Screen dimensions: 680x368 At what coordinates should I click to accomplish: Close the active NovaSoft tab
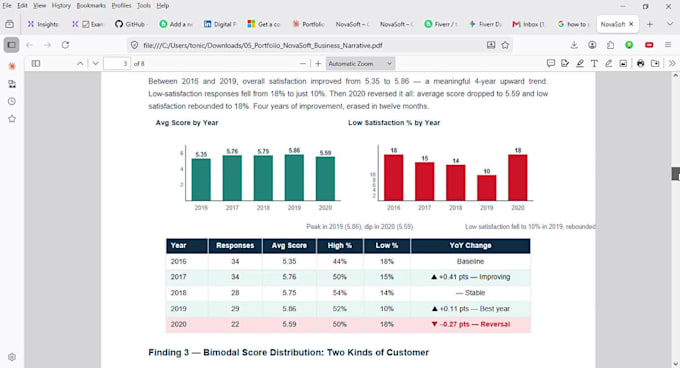pos(631,24)
